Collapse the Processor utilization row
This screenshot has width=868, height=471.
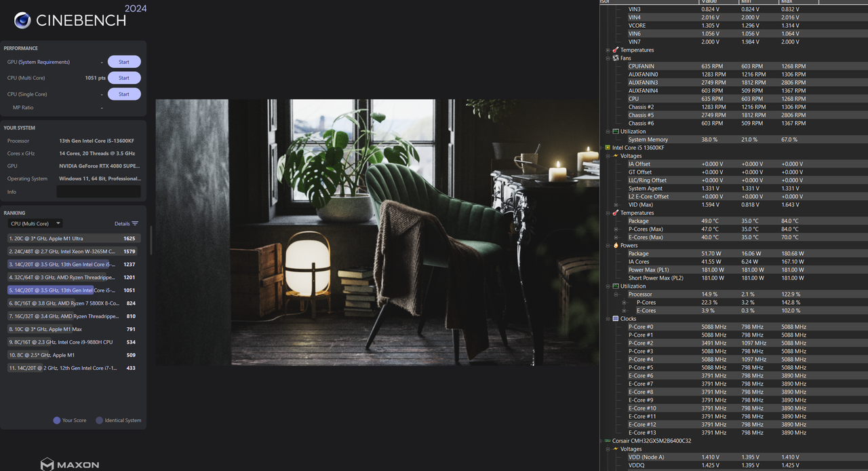point(616,295)
